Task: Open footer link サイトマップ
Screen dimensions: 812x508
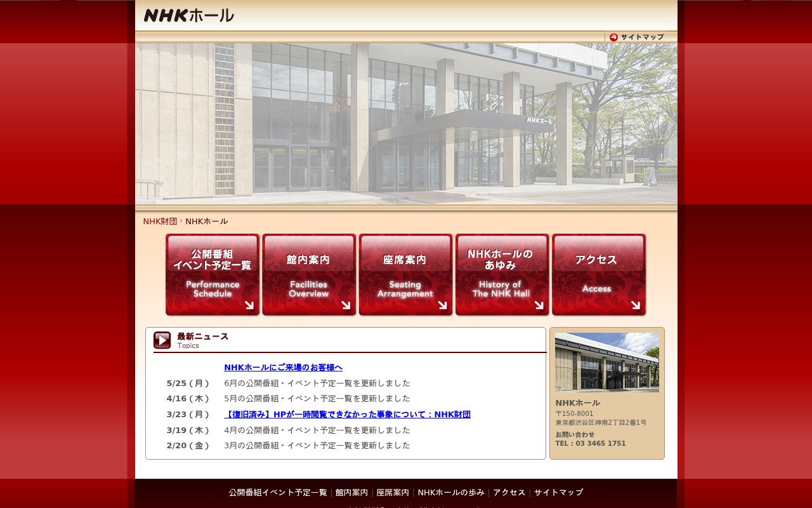Action: point(558,493)
